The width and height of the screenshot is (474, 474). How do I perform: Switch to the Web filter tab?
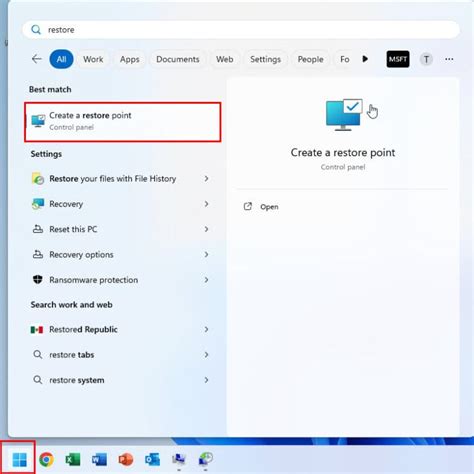coord(224,59)
